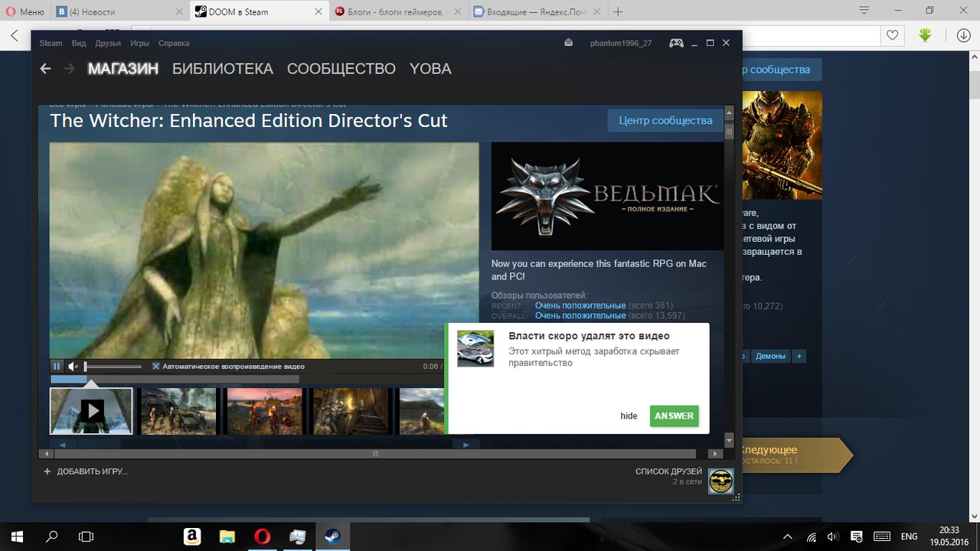Viewport: 980px width, 551px height.
Task: Open Opera's downloads circle-arrow icon
Action: (x=963, y=35)
